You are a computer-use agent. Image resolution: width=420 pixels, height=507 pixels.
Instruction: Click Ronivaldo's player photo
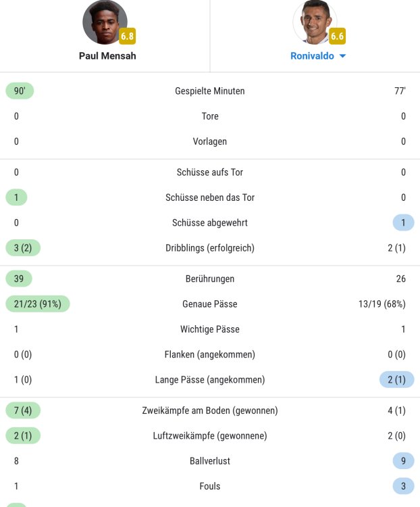[x=315, y=22]
